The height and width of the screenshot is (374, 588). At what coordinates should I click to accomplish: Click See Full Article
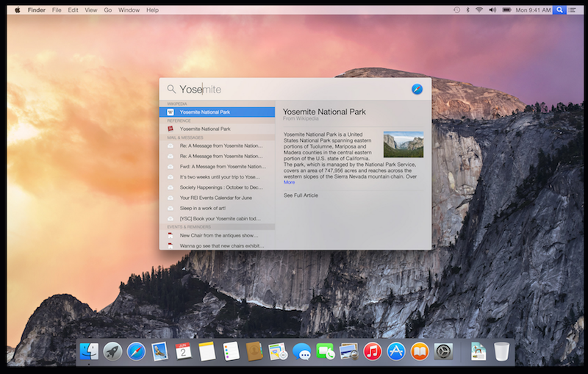301,195
